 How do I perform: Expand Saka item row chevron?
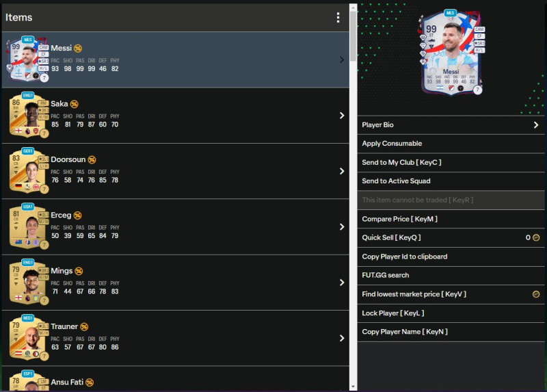coord(342,116)
